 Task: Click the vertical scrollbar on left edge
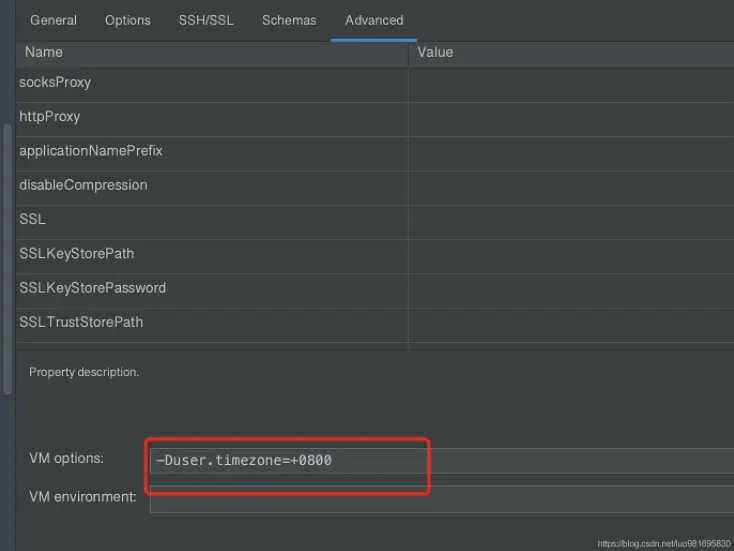coord(8,260)
